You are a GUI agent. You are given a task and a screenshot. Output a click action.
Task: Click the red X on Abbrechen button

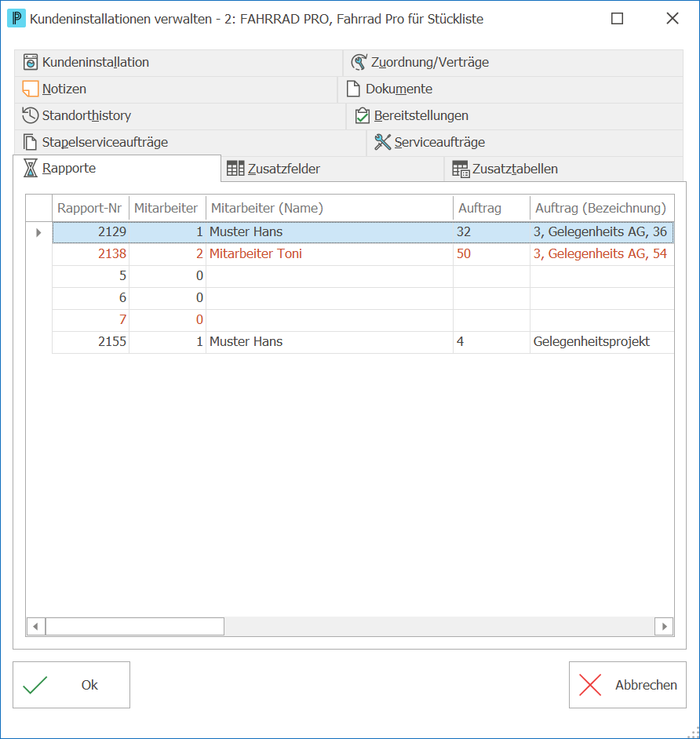[590, 686]
